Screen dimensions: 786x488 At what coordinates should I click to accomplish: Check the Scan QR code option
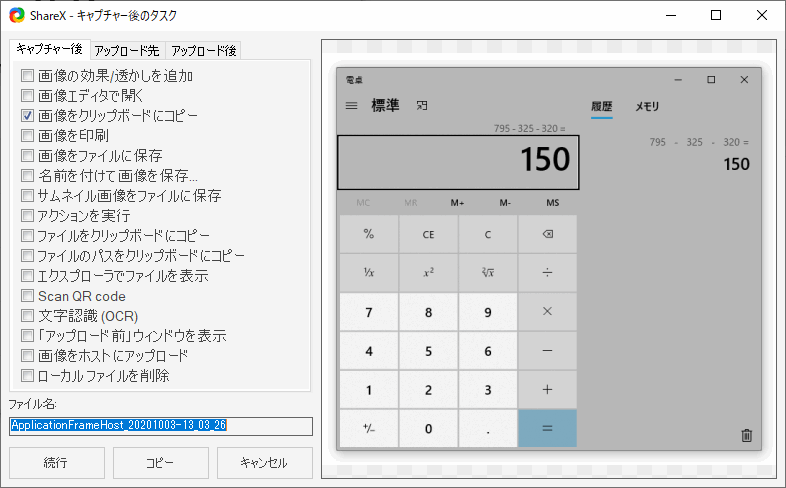(x=28, y=296)
